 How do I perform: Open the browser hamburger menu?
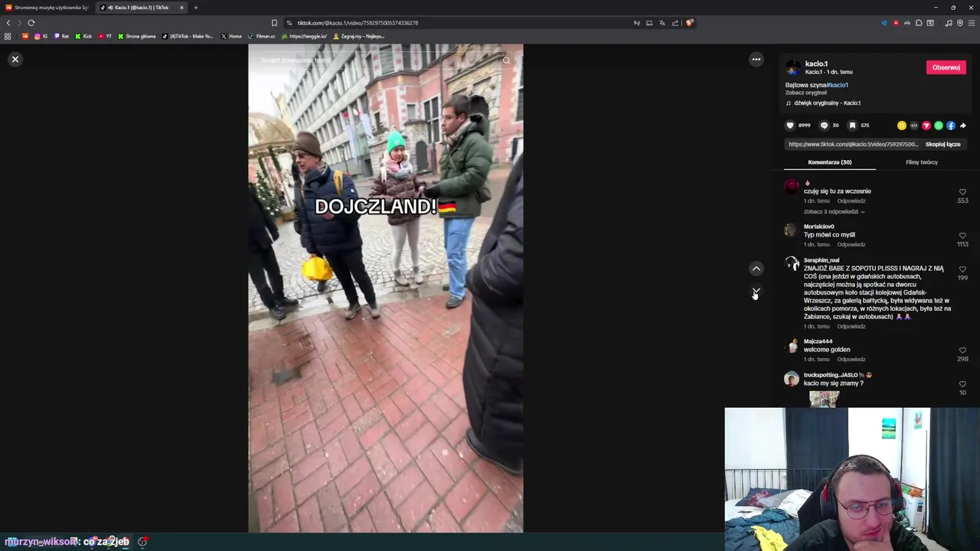972,23
